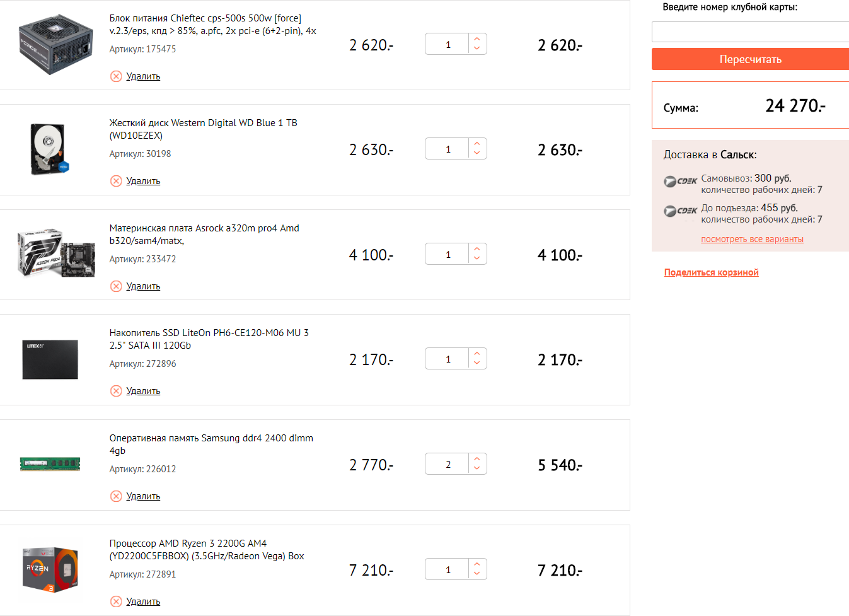Focus the quantity field for WD Blue drive

(x=448, y=149)
